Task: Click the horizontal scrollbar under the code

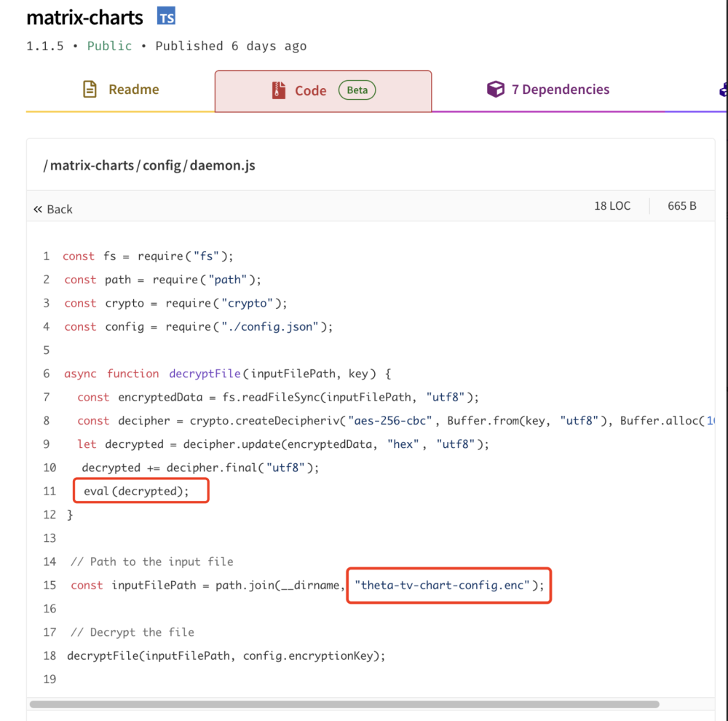Action: pyautogui.click(x=344, y=704)
